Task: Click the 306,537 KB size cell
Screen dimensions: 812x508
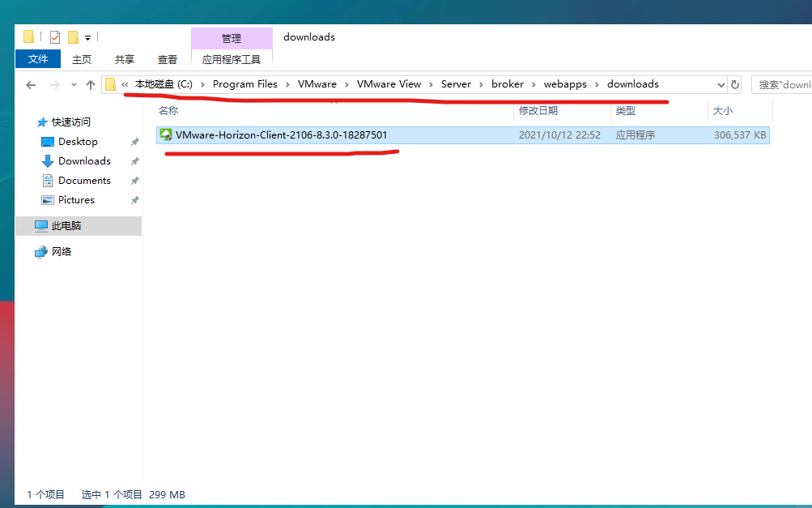Action: coord(740,135)
